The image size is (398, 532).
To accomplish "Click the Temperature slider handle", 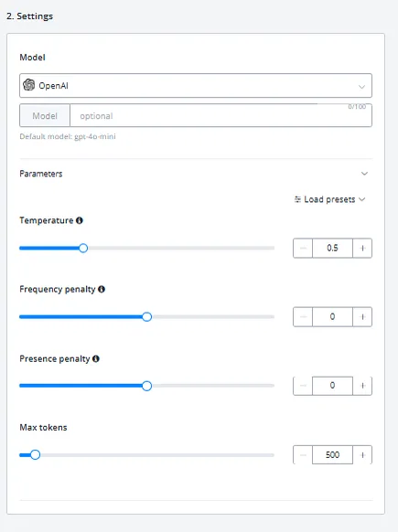I will point(83,248).
